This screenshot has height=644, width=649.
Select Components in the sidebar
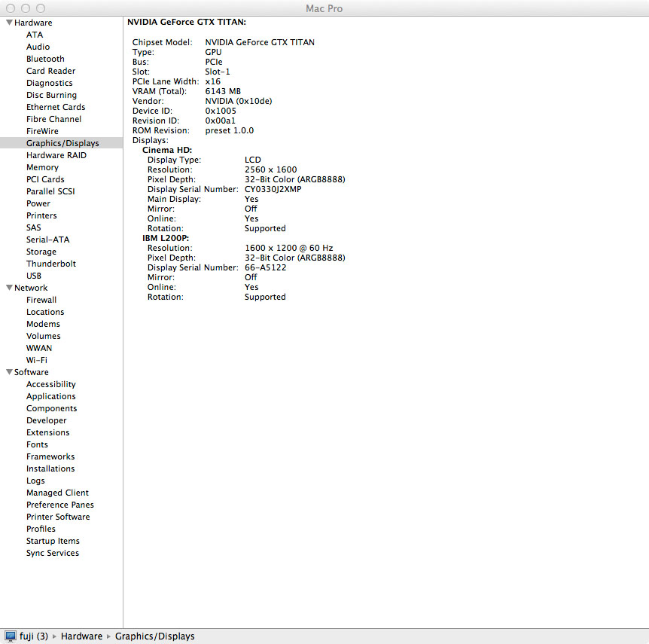(x=51, y=408)
